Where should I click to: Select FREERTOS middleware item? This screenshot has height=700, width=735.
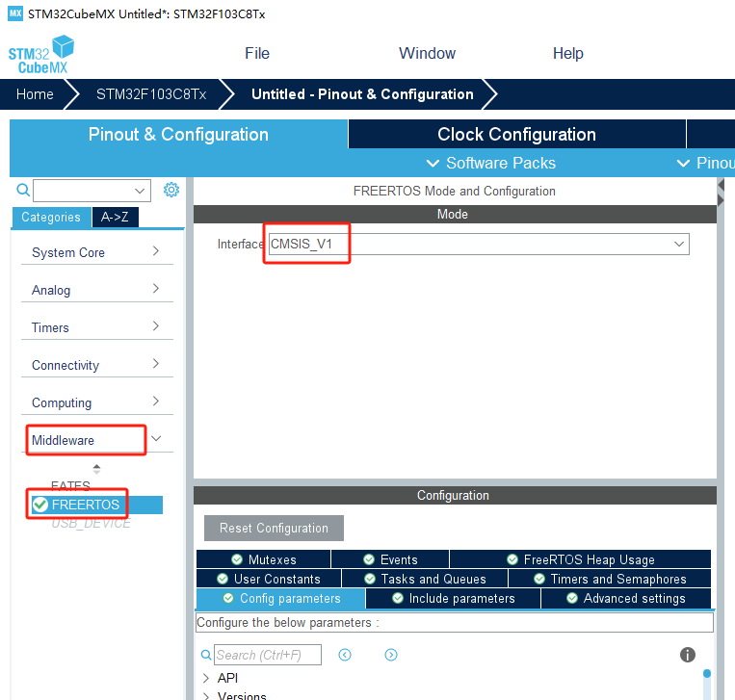(x=97, y=505)
